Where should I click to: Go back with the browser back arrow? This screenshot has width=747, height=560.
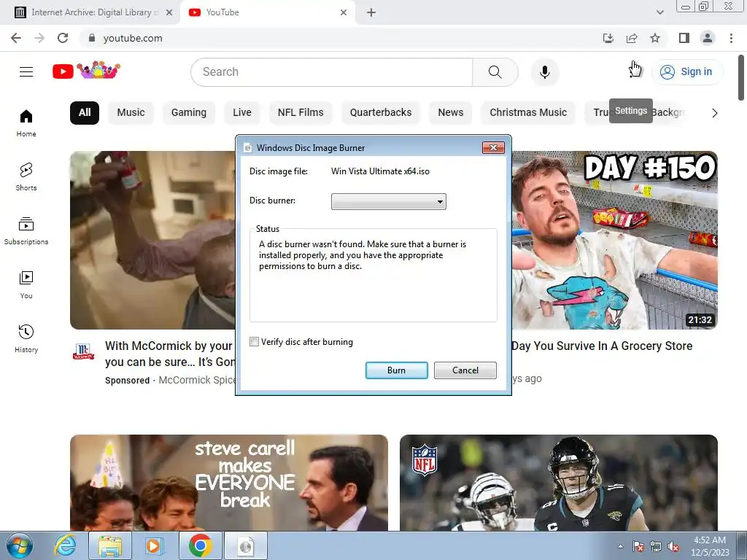16,38
